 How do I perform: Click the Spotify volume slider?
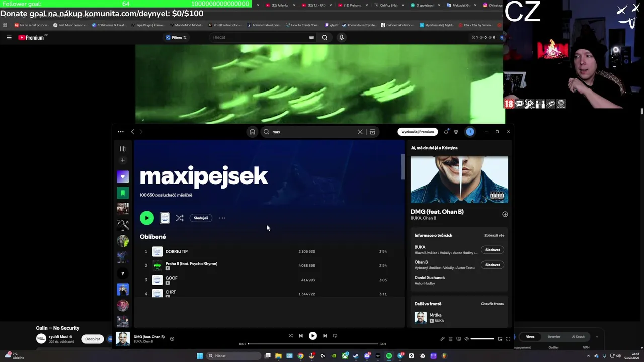click(482, 339)
